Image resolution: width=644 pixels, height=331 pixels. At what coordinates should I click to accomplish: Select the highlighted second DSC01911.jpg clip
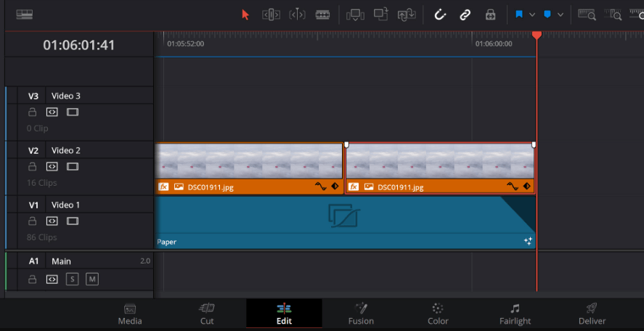[x=440, y=168]
